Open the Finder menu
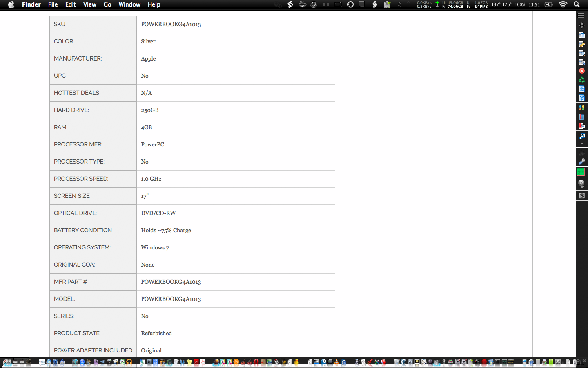Screen dimensions: 588x368 [31, 4]
